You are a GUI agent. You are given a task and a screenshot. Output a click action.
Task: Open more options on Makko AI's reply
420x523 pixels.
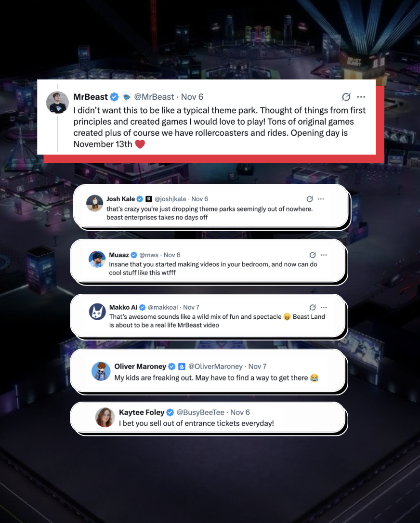pos(324,308)
